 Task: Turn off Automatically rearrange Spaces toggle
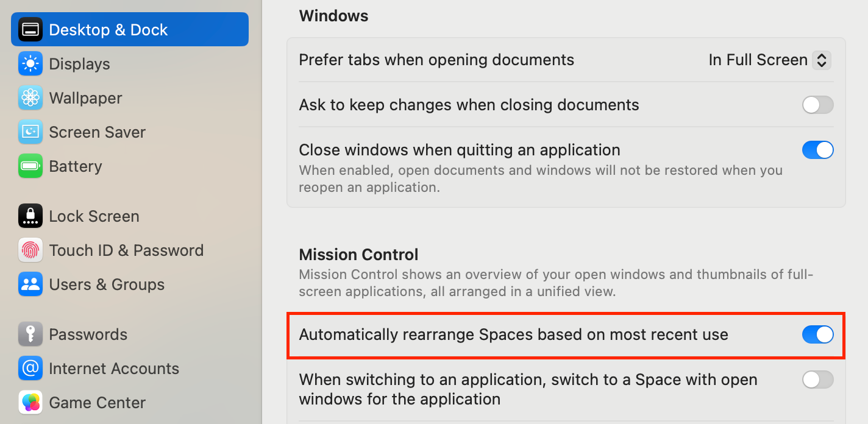click(x=817, y=334)
